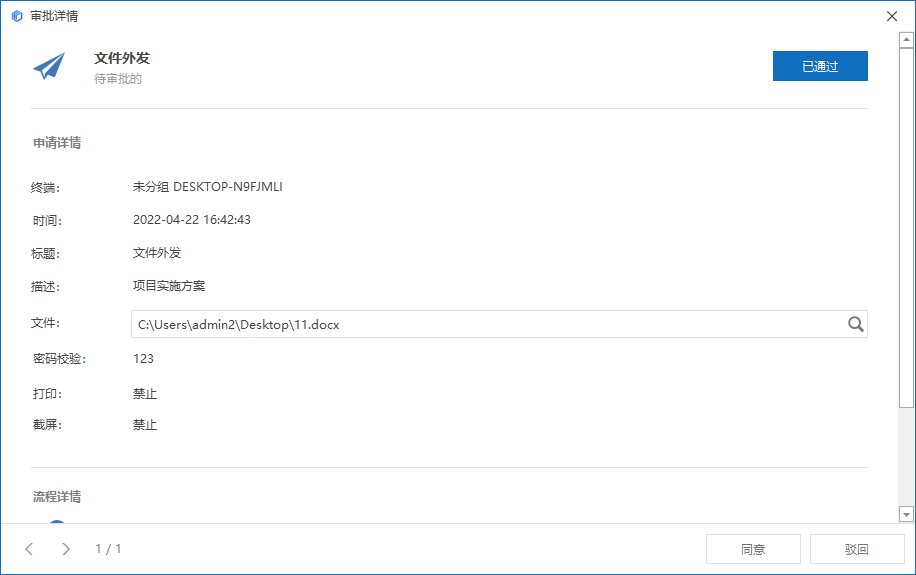Click the 申请详情 section heading

pos(57,143)
